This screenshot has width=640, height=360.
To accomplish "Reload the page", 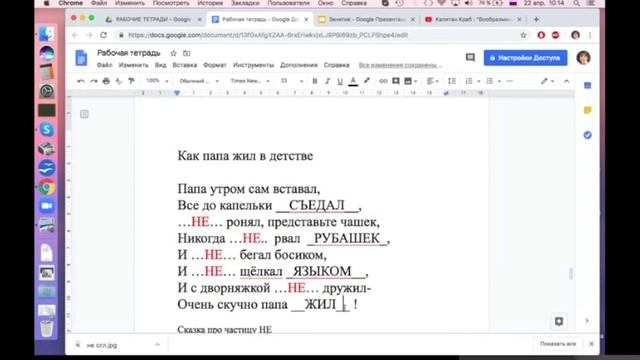I will [104, 35].
